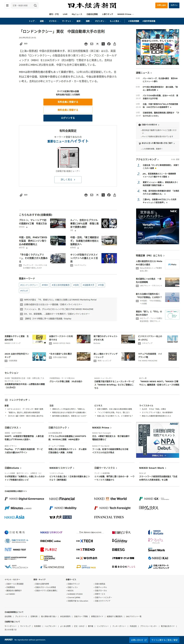Click upload share icon above article

(114, 44)
